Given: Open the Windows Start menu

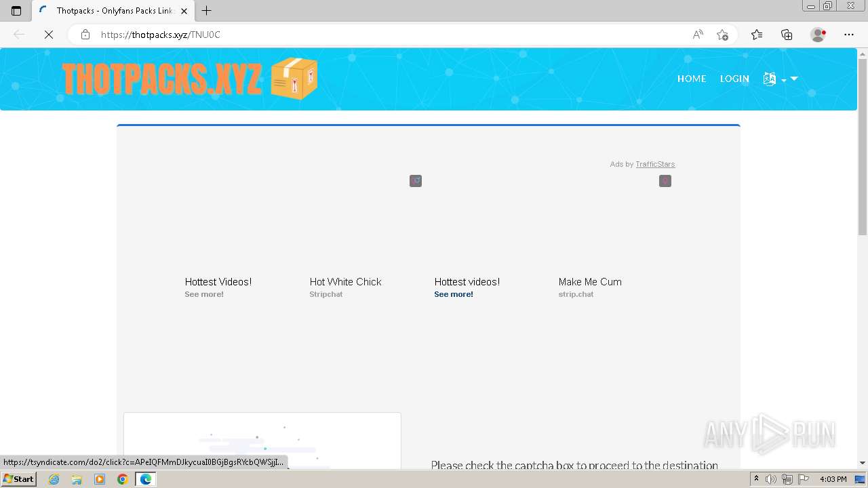Looking at the screenshot, I should [18, 479].
